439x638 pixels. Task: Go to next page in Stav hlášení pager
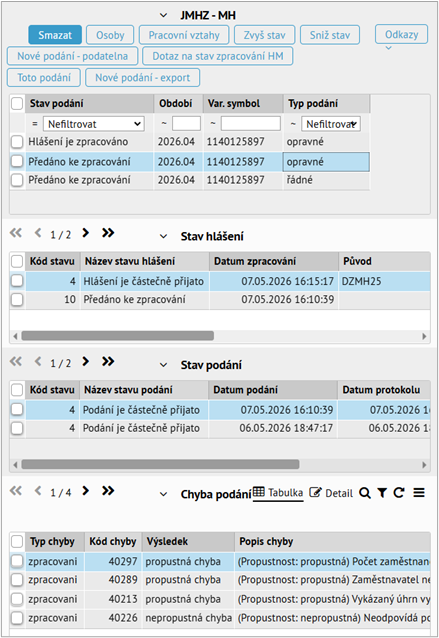click(85, 233)
